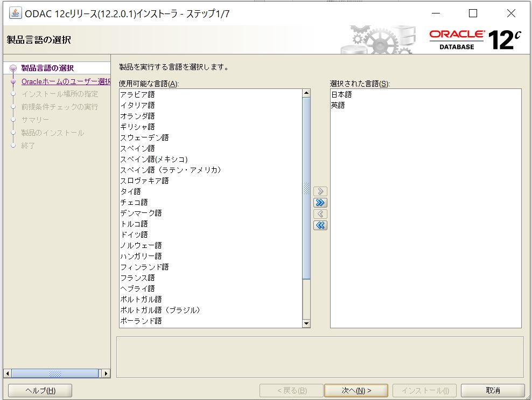
Task: Select ドイツ語 in available languages
Action: (x=134, y=235)
